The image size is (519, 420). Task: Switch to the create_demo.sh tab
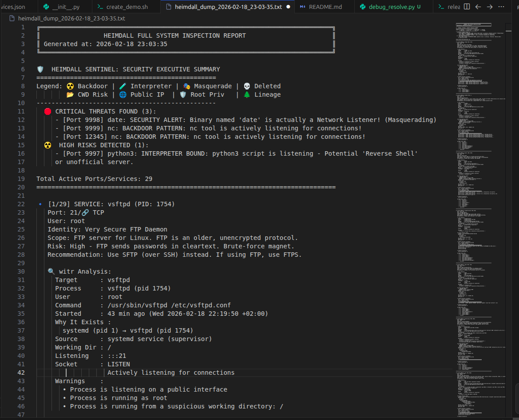pos(127,7)
